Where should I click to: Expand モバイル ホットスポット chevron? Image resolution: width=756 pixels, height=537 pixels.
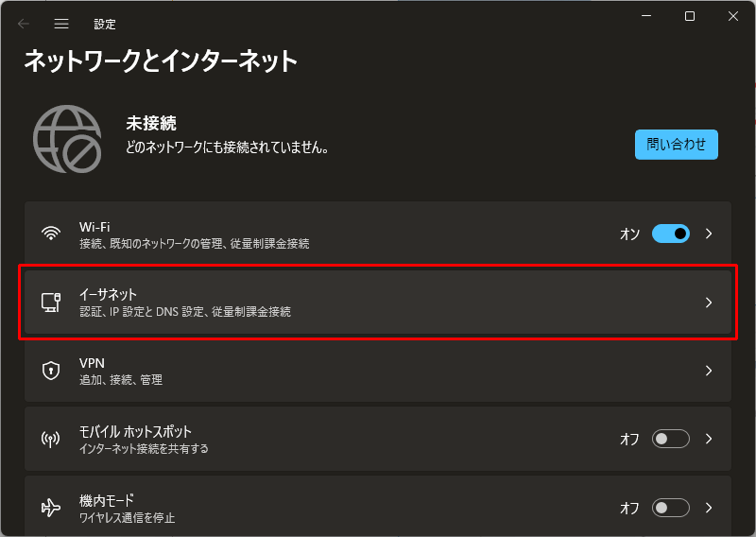point(709,439)
